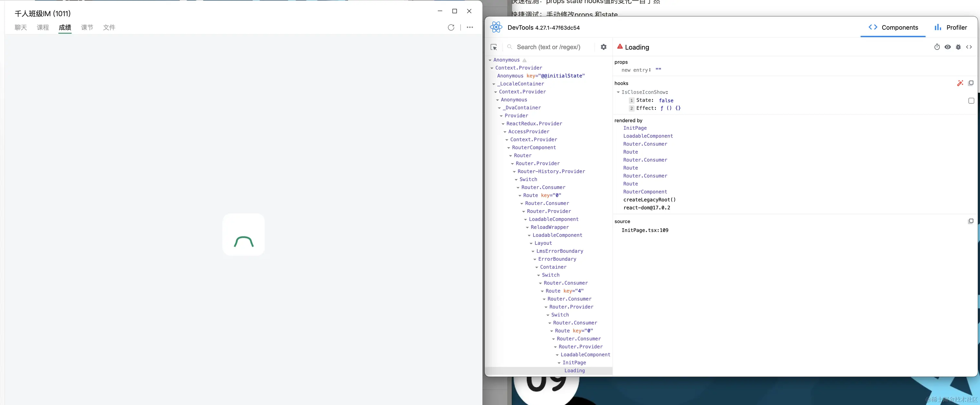
Task: Toggle the IsCloseIconShow State checkbox
Action: point(971,101)
